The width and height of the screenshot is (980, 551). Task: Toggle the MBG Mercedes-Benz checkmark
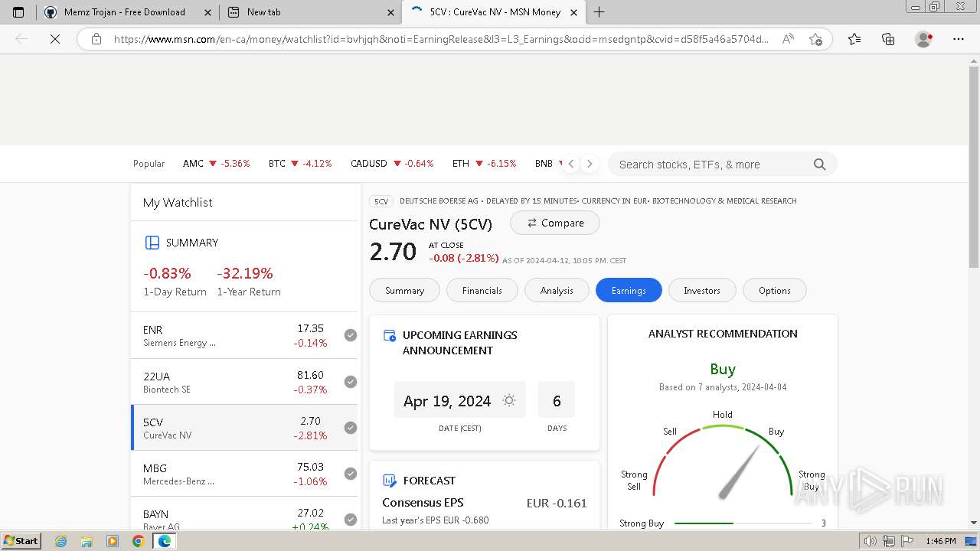coord(351,474)
